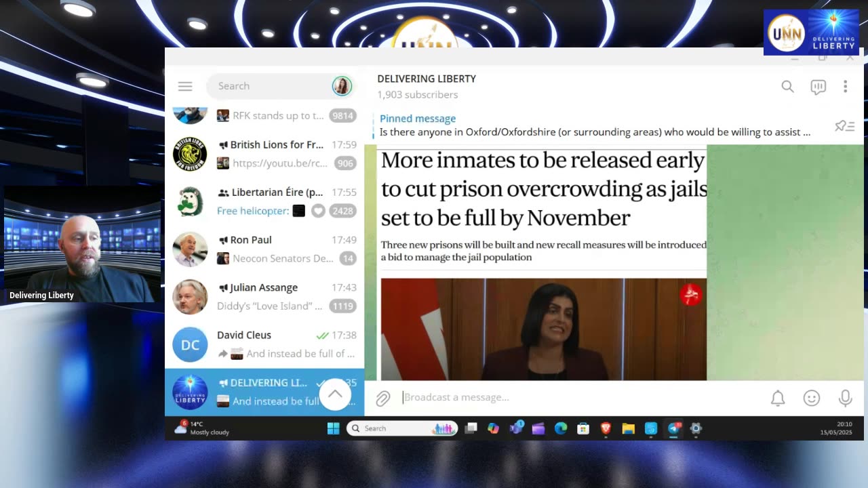Viewport: 868px width, 488px height.
Task: Click the DELIVERING LIBERTY channel title
Action: coord(427,79)
